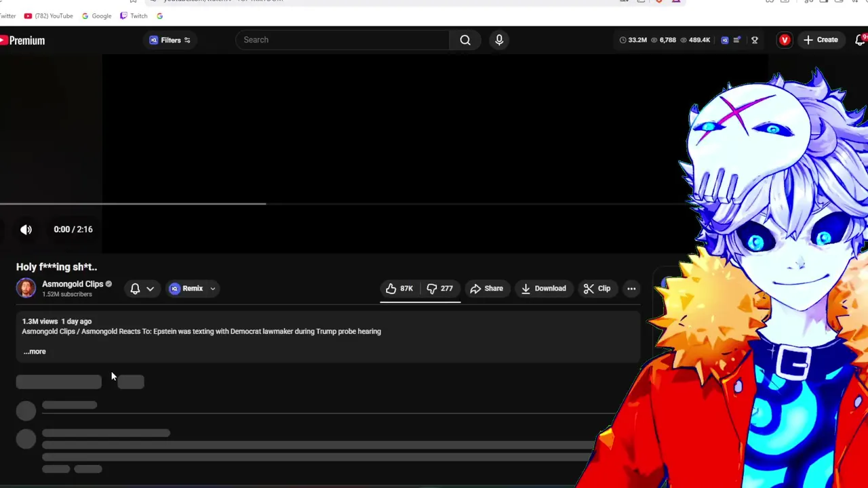The image size is (868, 488).
Task: Mute the video with the speaker icon
Action: tap(26, 230)
